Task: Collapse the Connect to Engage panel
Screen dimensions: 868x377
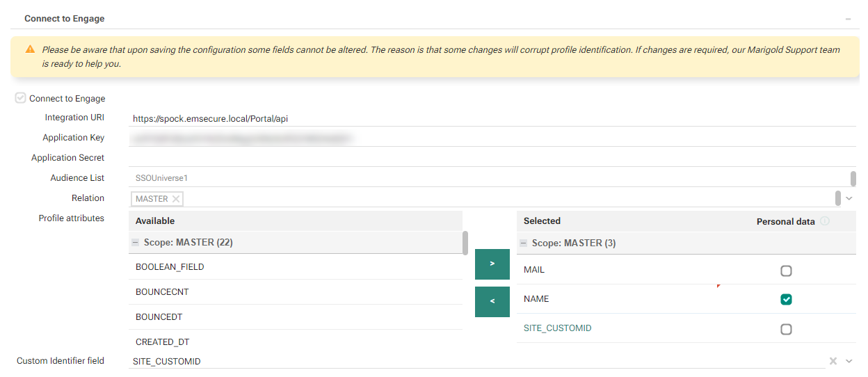Action: click(848, 19)
